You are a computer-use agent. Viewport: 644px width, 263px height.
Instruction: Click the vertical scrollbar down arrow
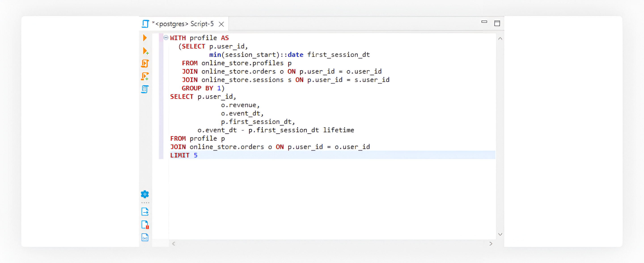coord(500,234)
